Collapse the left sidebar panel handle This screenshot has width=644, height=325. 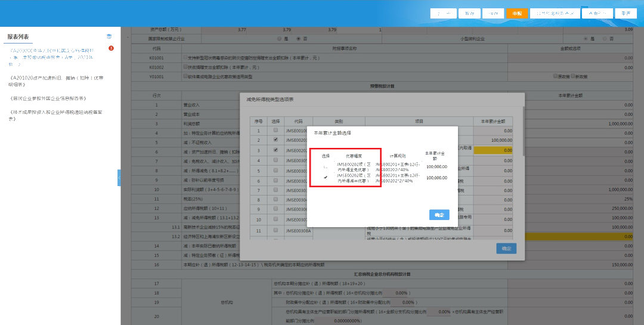click(119, 178)
